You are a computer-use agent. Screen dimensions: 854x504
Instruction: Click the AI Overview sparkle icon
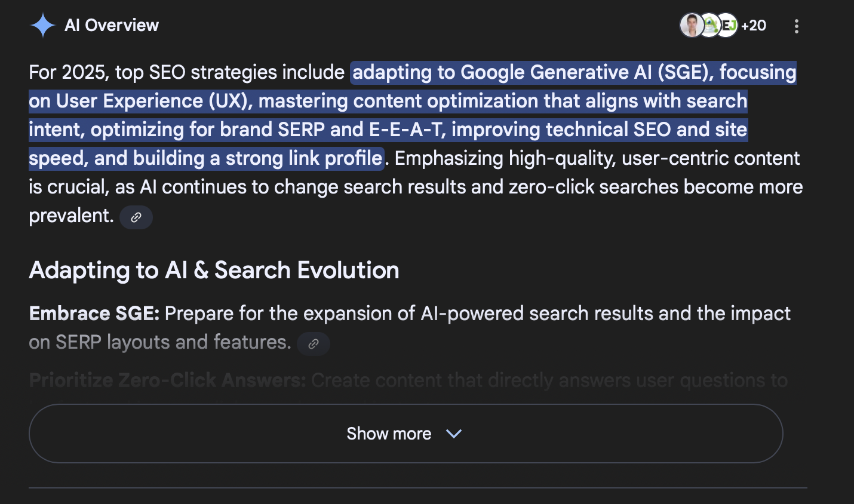[43, 26]
